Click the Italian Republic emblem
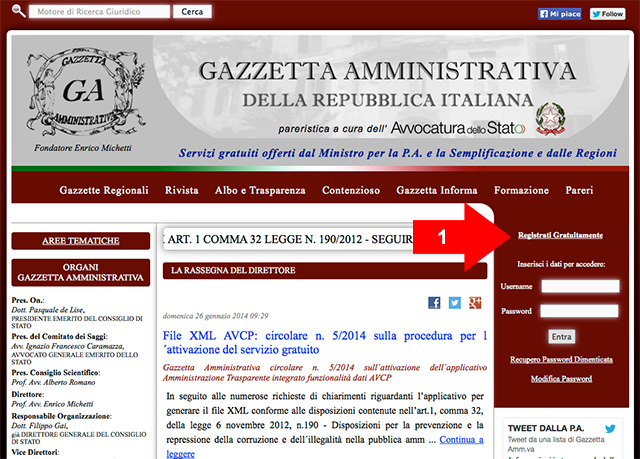This screenshot has height=459, width=640. tap(549, 119)
